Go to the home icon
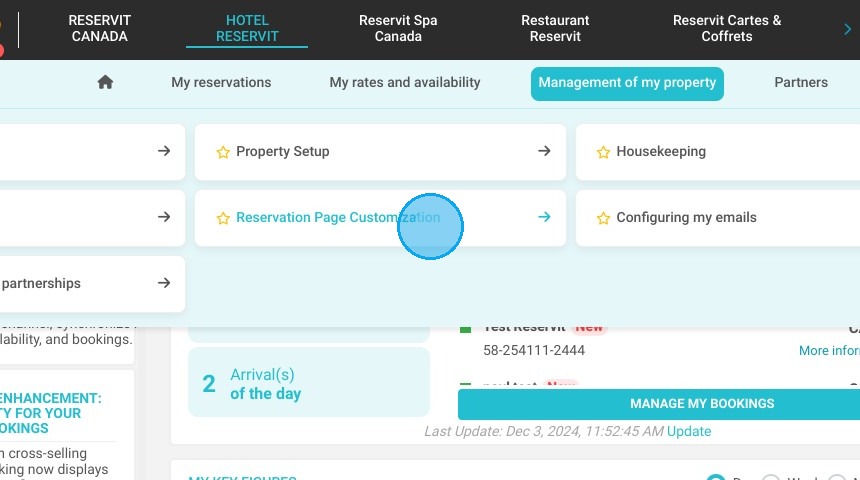This screenshot has height=480, width=860. point(105,82)
